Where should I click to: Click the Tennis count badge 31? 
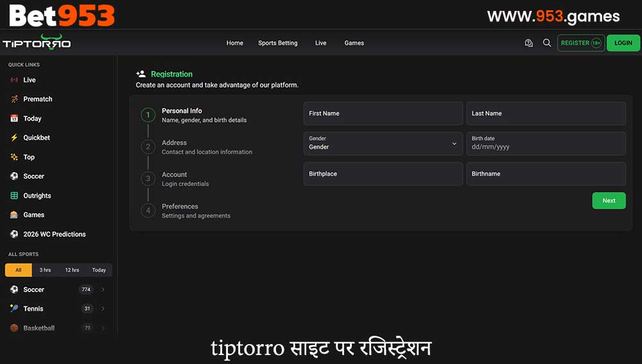tap(87, 309)
